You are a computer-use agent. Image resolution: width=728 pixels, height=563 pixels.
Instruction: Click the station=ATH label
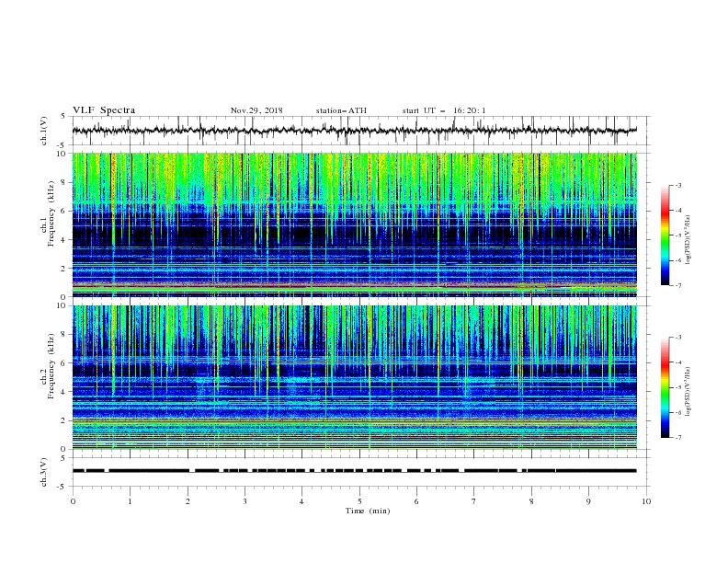pos(341,110)
